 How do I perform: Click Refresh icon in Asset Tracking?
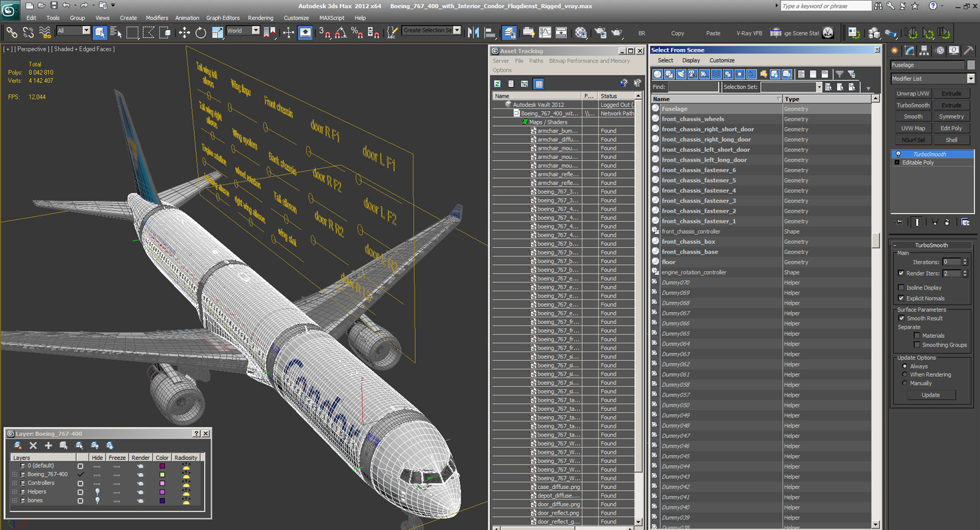point(497,83)
